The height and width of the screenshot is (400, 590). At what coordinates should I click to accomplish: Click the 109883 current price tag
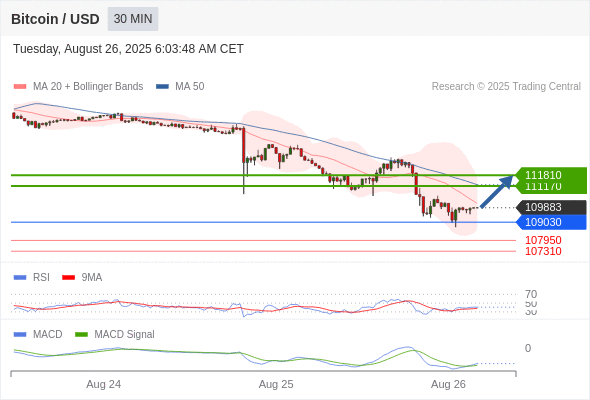tap(551, 207)
